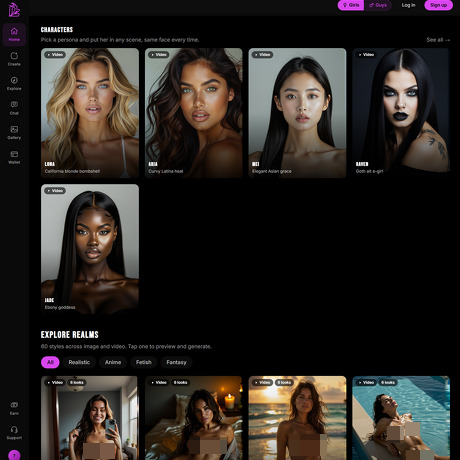Select the All realms filter
Screen dimensions: 460x460
coord(50,362)
